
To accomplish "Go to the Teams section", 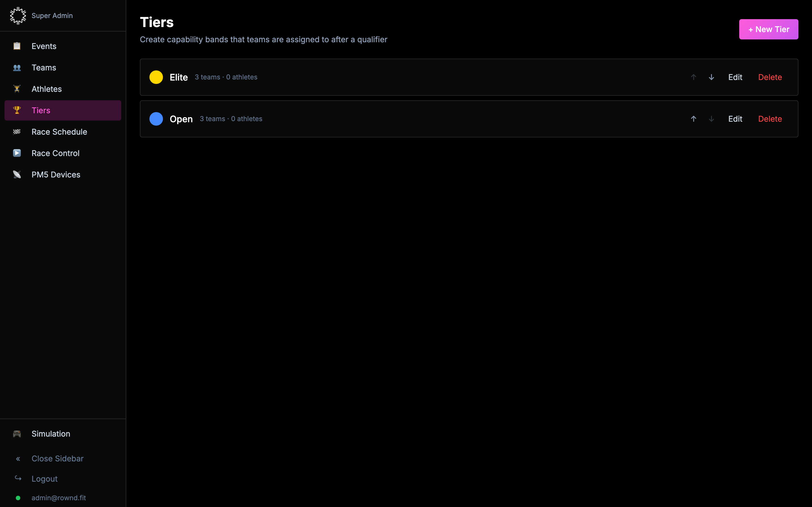I will 44,68.
